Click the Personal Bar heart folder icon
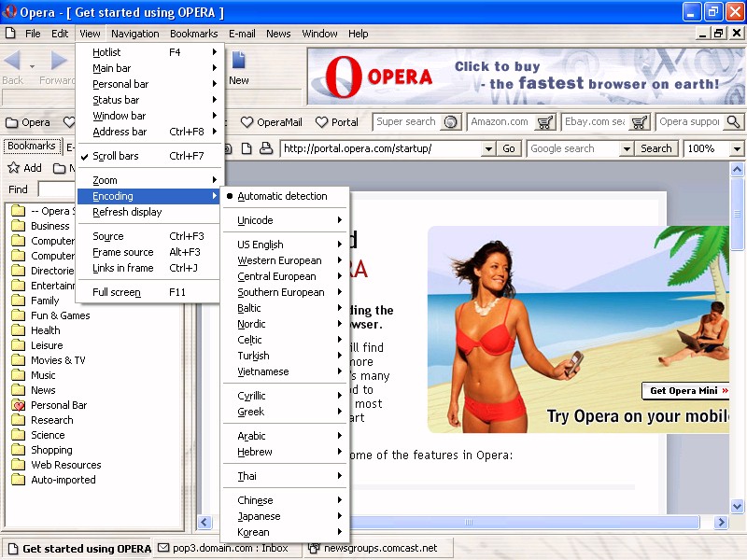The width and height of the screenshot is (747, 560). tap(18, 405)
